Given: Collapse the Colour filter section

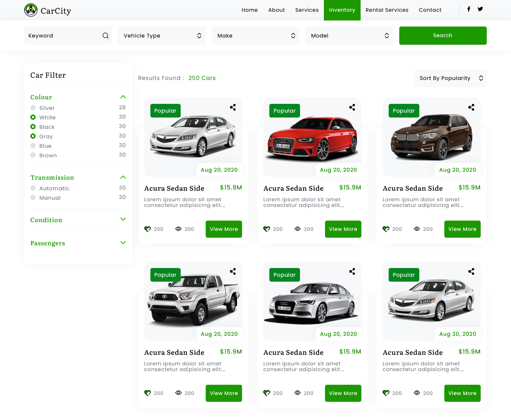Looking at the screenshot, I should click(x=123, y=97).
